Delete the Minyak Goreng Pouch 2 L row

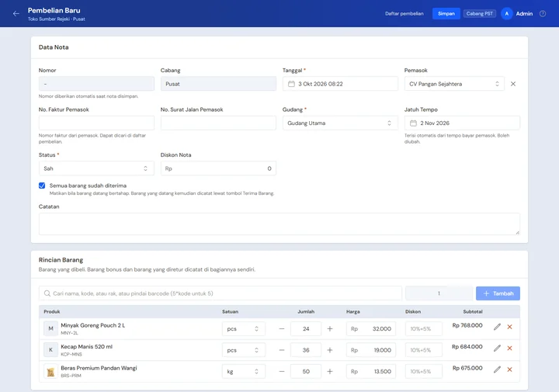click(509, 327)
